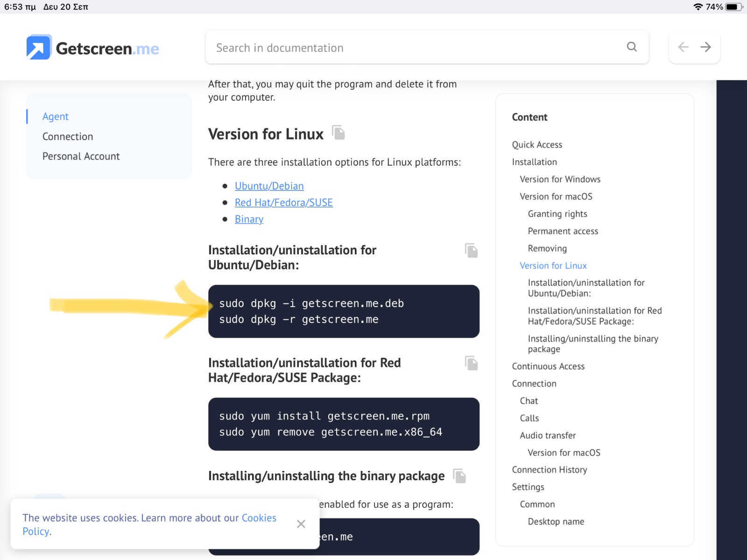
Task: Open Connection section in left sidebar
Action: tap(68, 137)
